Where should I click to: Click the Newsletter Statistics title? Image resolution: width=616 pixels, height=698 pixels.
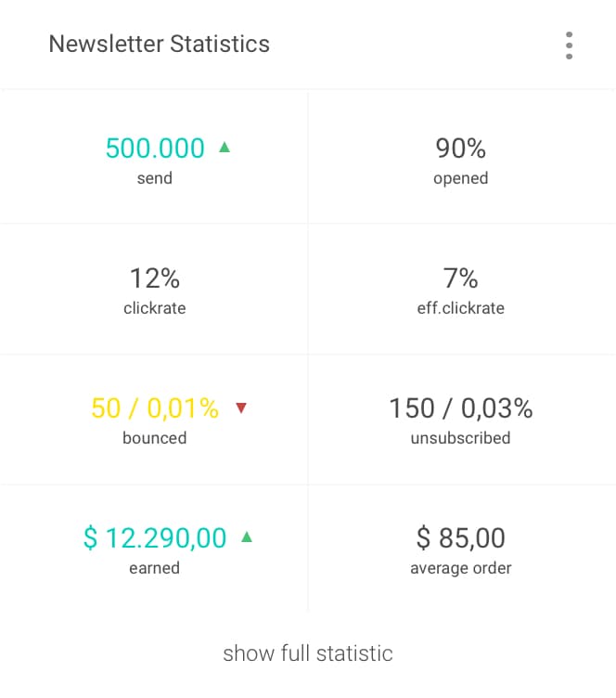pos(160,44)
